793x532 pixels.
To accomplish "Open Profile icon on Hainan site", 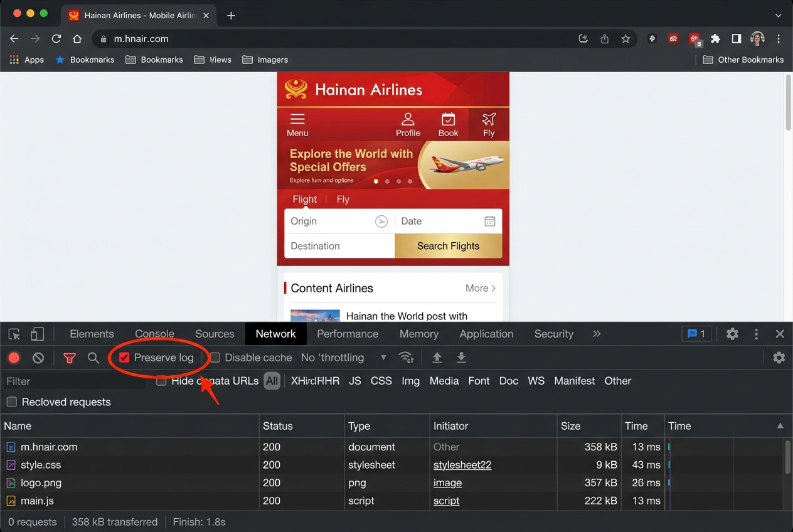I will point(408,124).
